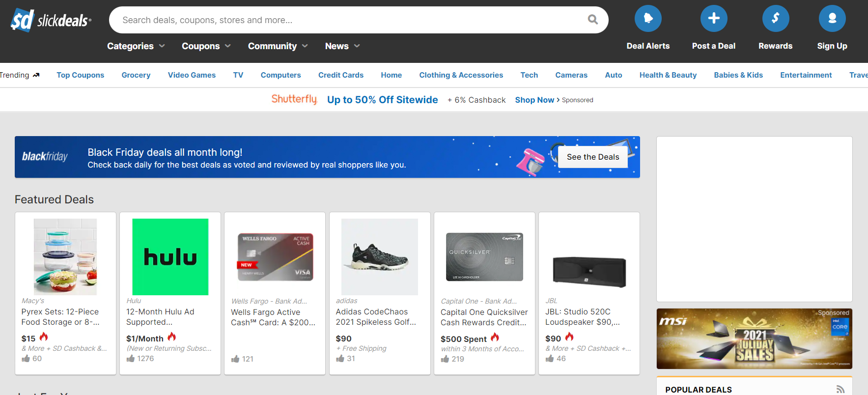Viewport: 868px width, 395px height.
Task: Open the JBL loudspeaker thumbnail
Action: click(x=589, y=271)
